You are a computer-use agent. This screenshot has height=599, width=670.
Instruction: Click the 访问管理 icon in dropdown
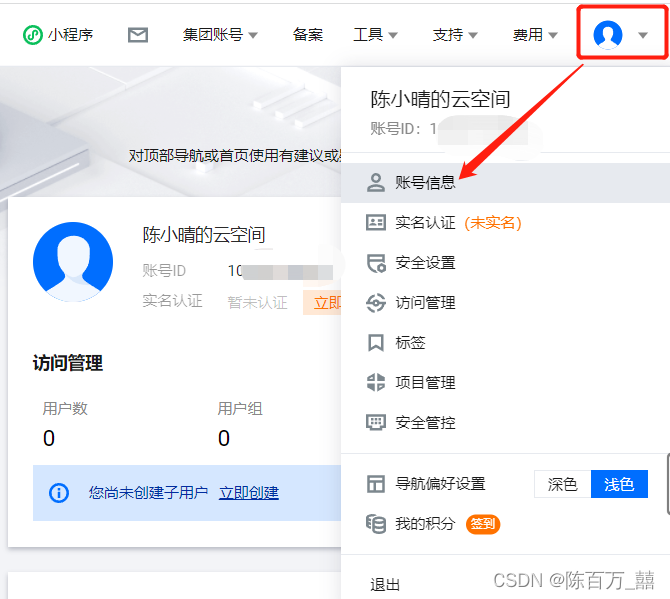376,303
